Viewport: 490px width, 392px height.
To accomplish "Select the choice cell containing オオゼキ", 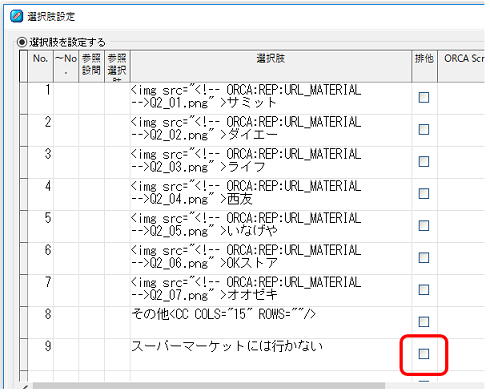I will [271, 290].
